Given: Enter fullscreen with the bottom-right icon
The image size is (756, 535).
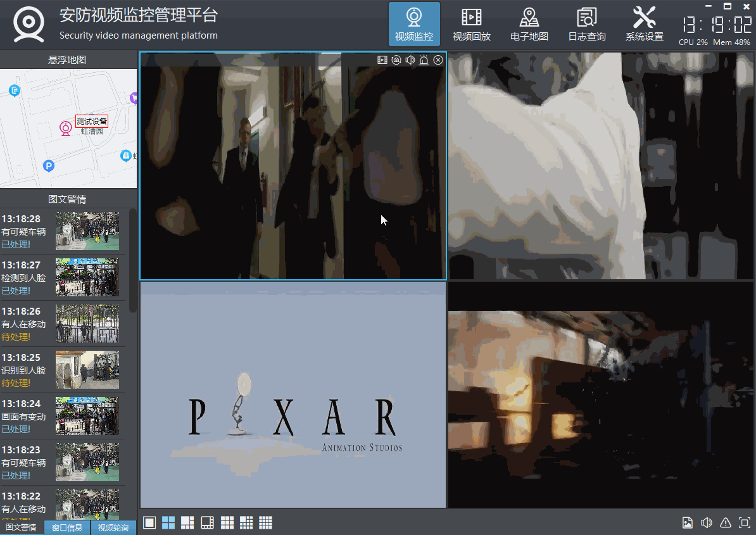Looking at the screenshot, I should coord(745,523).
